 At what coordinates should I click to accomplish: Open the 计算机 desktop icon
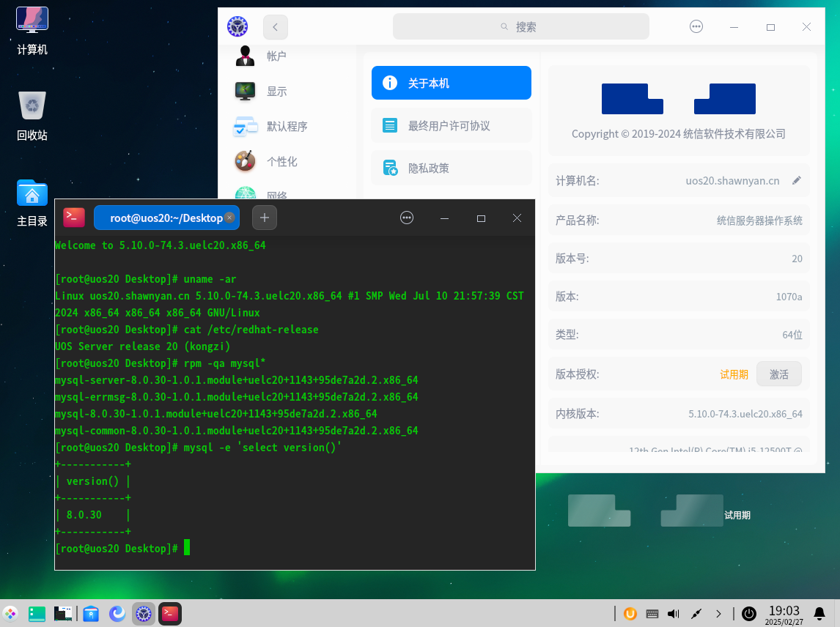click(32, 31)
